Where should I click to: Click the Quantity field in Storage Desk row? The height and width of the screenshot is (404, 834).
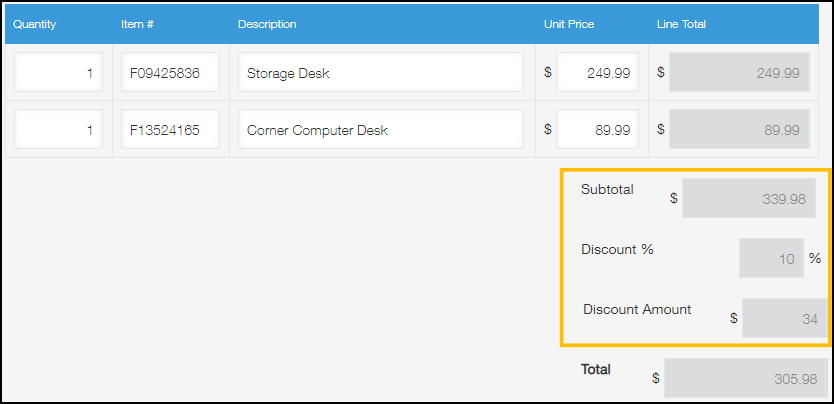tap(58, 73)
